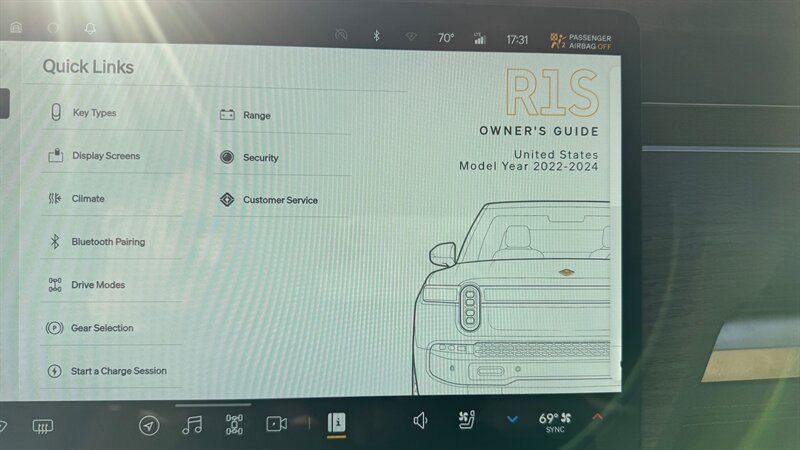
Task: Open the camera view icon
Action: click(276, 424)
